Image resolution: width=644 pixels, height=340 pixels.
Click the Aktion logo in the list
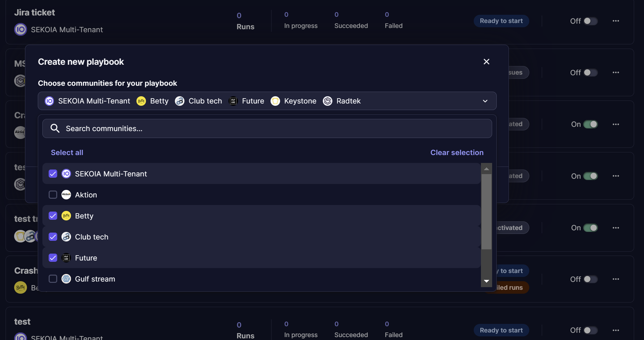tap(66, 195)
